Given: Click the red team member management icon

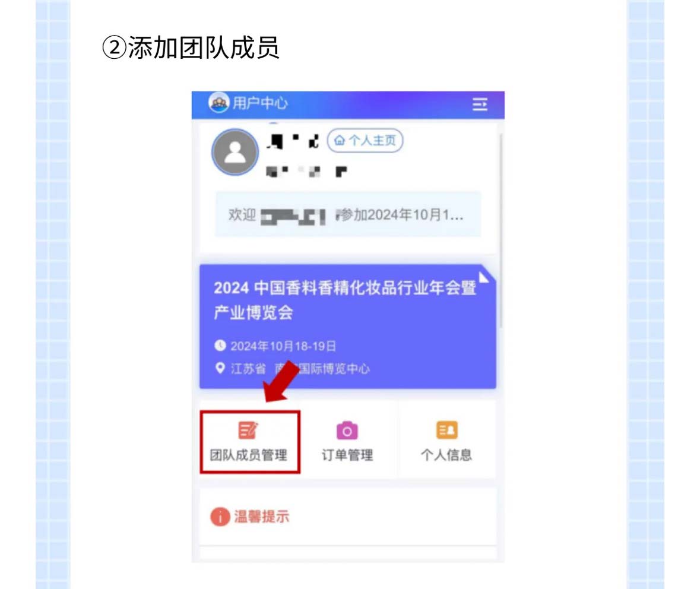Looking at the screenshot, I should tap(248, 430).
